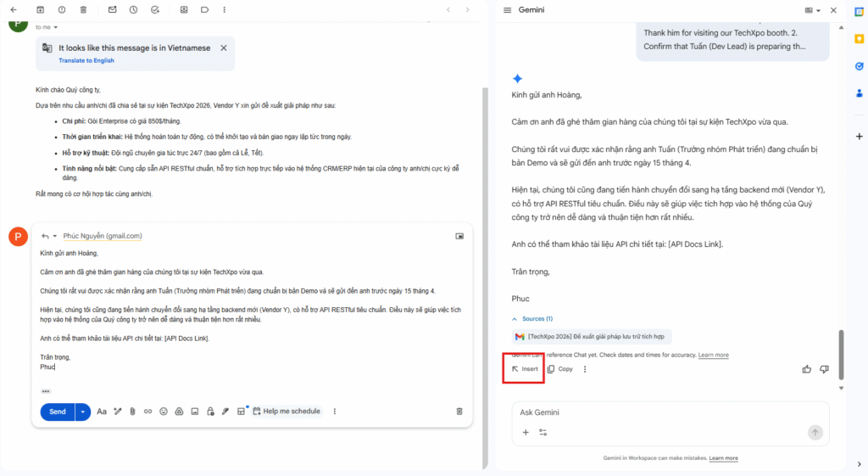Open the Gemini panel main menu
Image resolution: width=868 pixels, height=476 pixels.
(x=507, y=10)
